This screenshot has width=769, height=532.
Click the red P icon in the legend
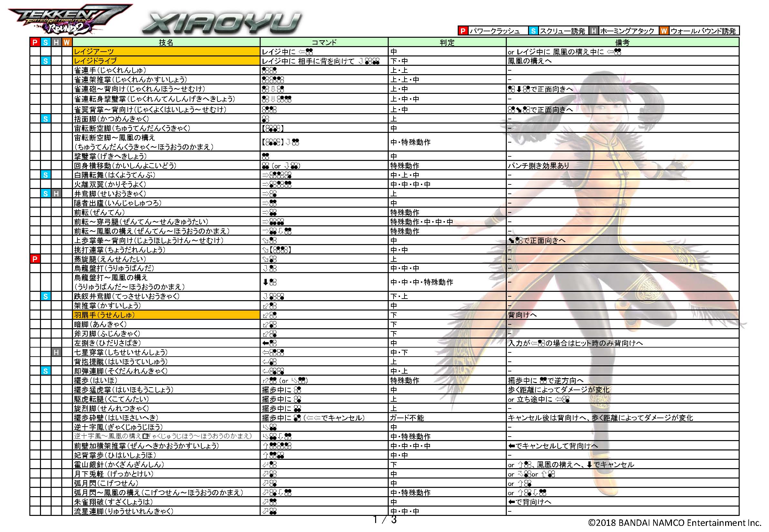[x=463, y=31]
